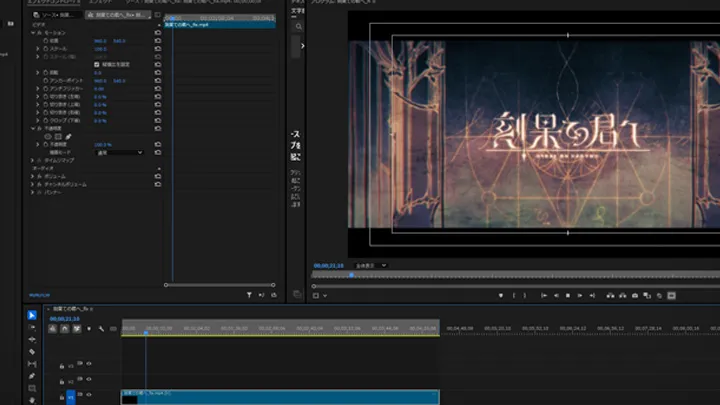Screen dimensions: 720x405
Task: Click Mark In bracket in Program monitor
Action: 514,296
